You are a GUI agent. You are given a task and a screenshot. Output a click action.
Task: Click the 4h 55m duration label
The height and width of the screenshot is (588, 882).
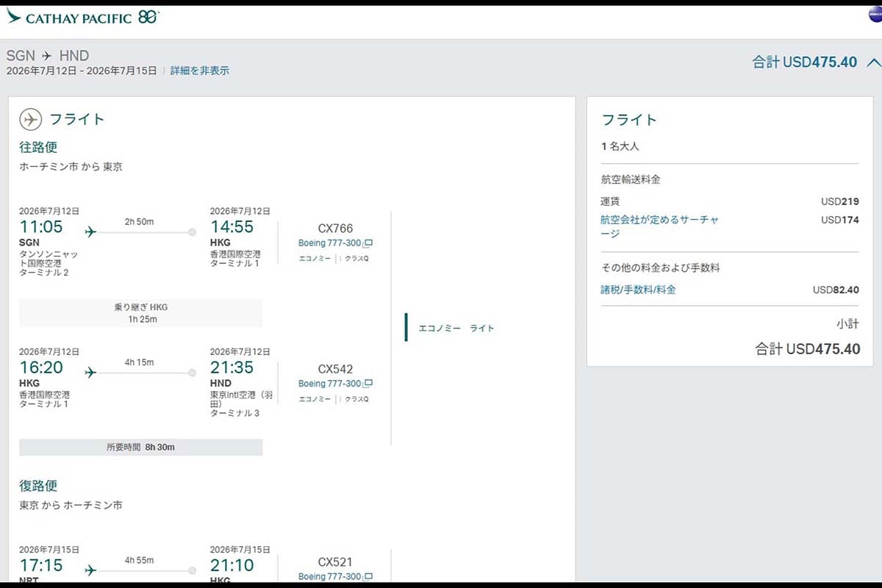(x=140, y=559)
